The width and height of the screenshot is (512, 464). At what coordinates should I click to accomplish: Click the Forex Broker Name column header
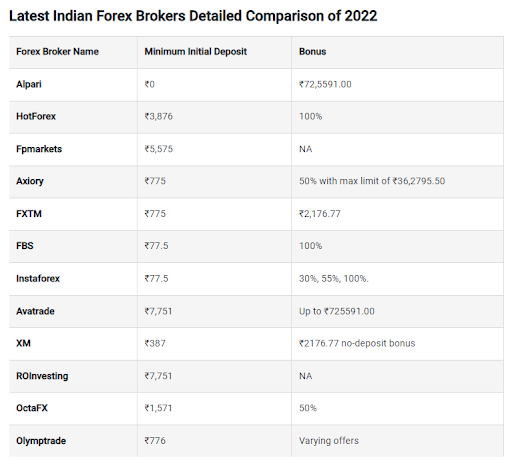57,52
